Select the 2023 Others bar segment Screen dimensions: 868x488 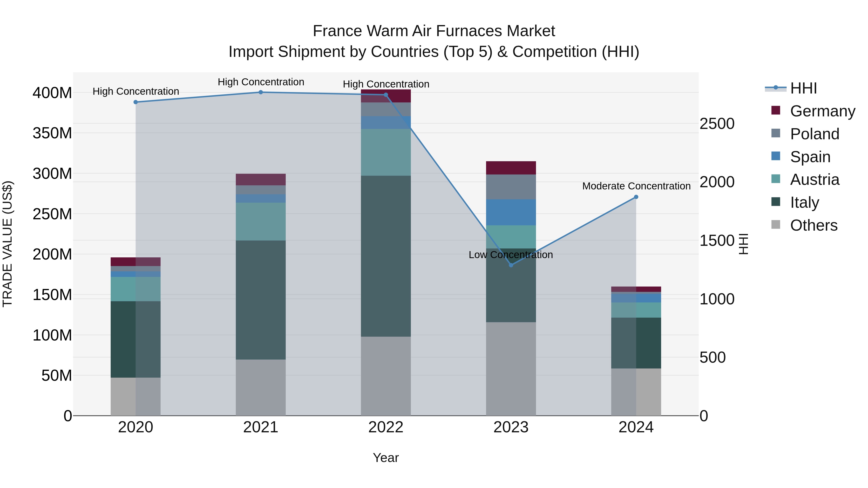tap(511, 369)
